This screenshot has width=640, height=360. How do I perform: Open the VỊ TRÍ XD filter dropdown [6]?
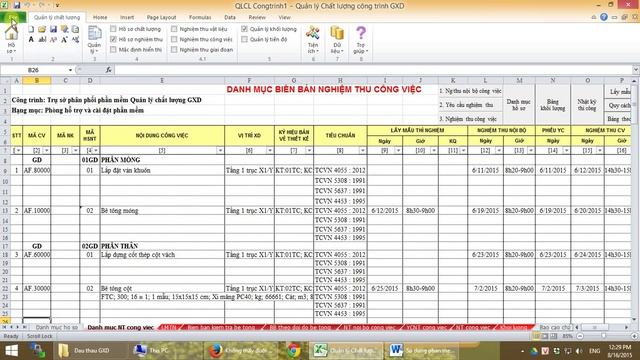click(x=270, y=151)
